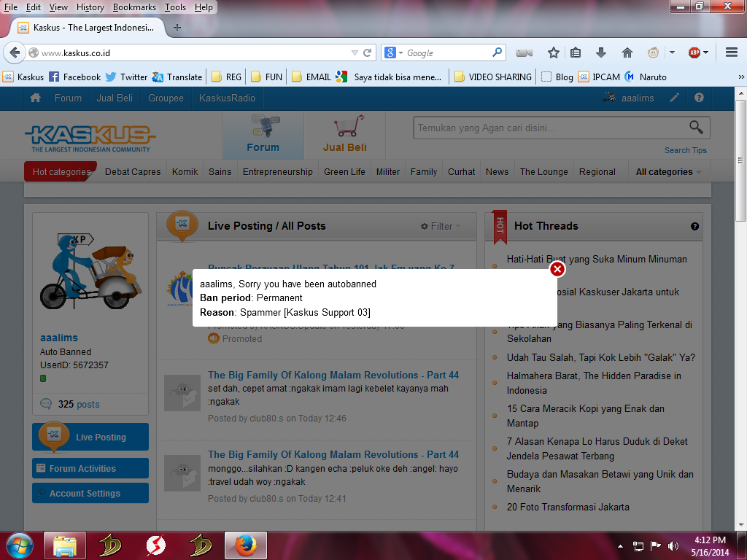Open the URL history dropdown arrow
The height and width of the screenshot is (560, 747).
(355, 52)
